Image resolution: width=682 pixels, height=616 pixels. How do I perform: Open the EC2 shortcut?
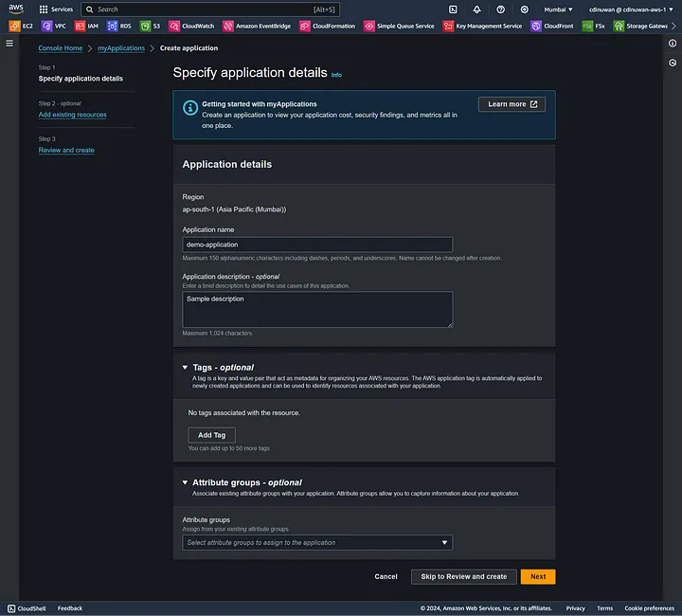point(21,27)
